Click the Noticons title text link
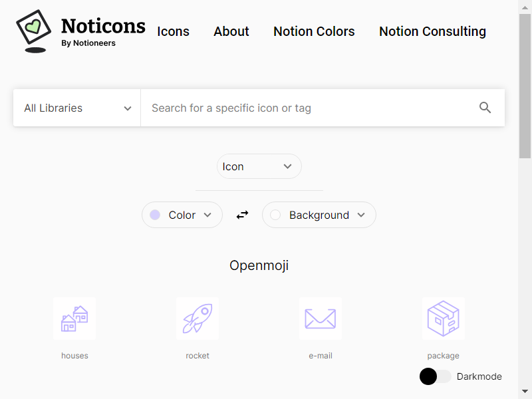Image resolution: width=532 pixels, height=399 pixels. coord(103,26)
